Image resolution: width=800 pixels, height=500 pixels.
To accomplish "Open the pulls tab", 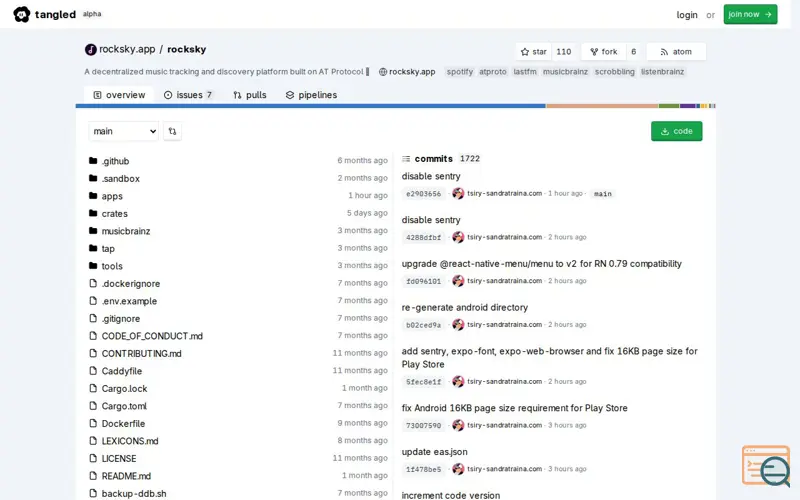I will [x=250, y=95].
